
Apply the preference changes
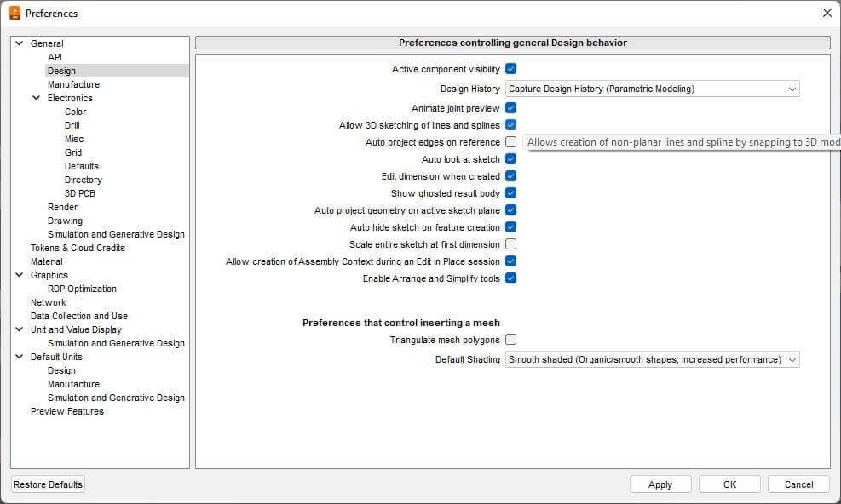tap(660, 484)
